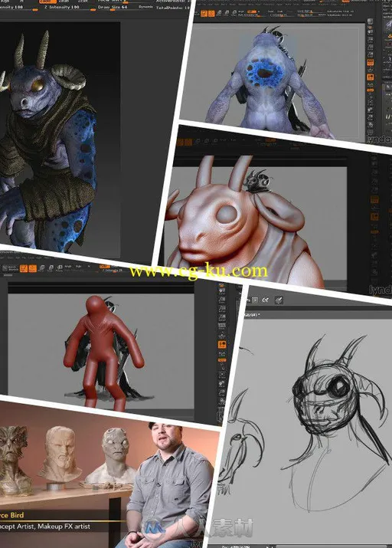This screenshot has width=392, height=548.
Task: Click orange Edit button in red mannequin window
Action: pos(24,268)
